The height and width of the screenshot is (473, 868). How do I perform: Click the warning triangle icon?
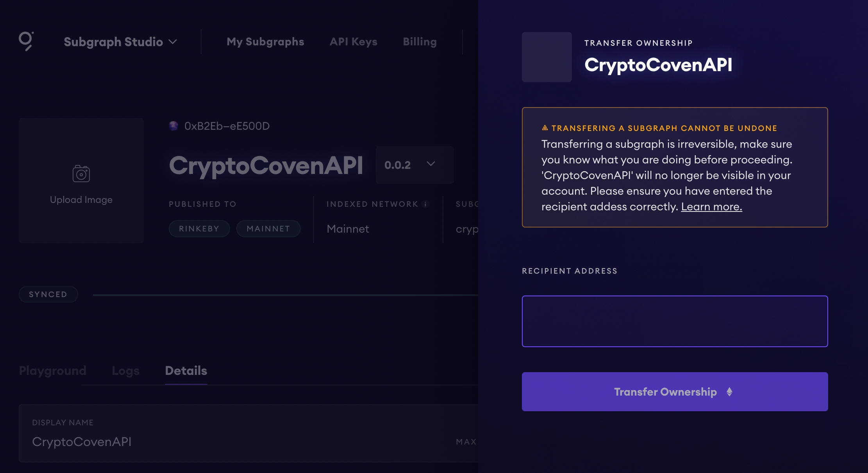point(545,128)
